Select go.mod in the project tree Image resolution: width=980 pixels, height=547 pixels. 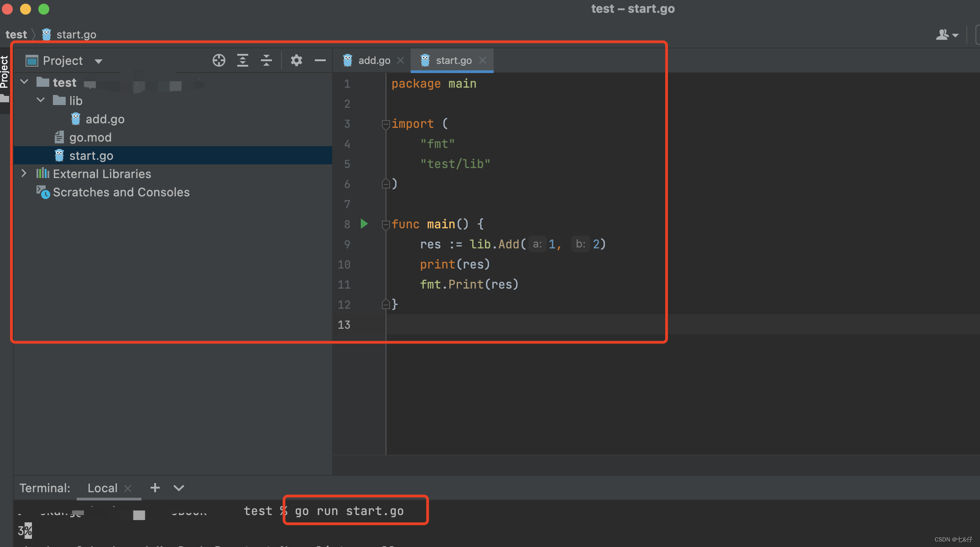(90, 137)
